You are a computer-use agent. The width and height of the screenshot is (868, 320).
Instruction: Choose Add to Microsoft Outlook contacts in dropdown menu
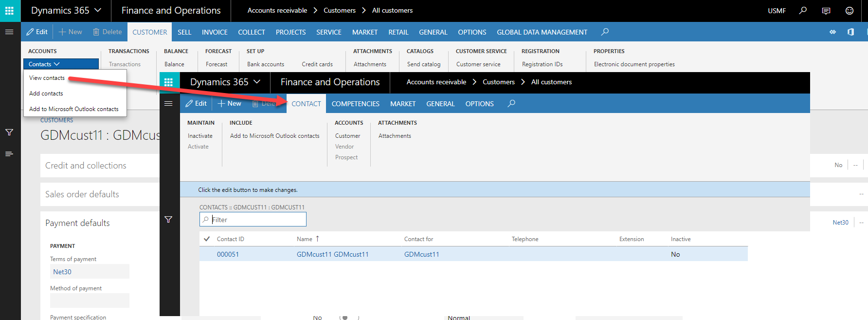click(x=74, y=109)
